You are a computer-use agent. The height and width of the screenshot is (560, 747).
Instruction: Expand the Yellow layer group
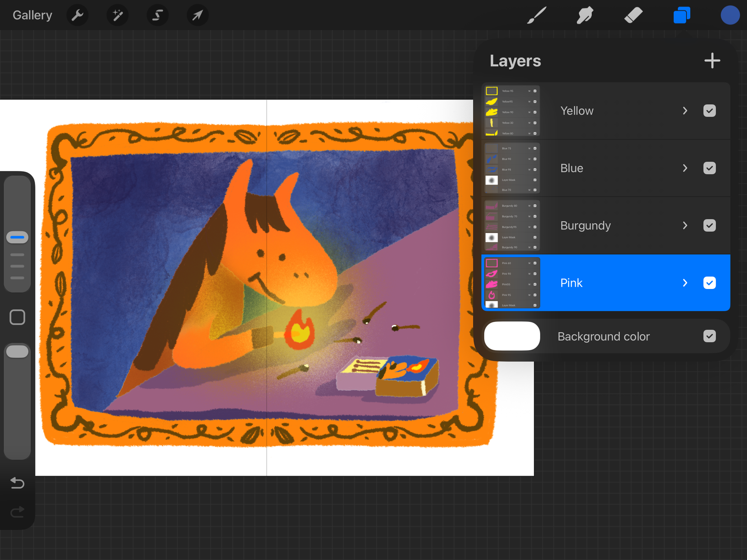(685, 111)
